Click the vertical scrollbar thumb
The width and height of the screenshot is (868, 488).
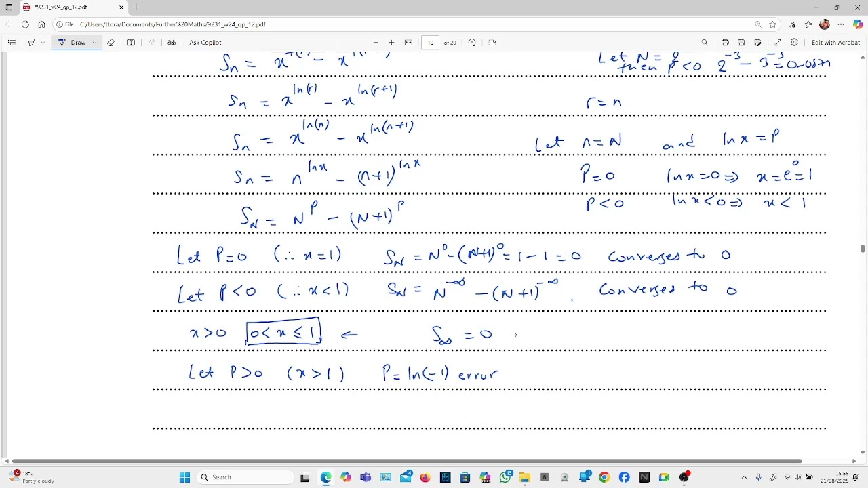(x=863, y=249)
